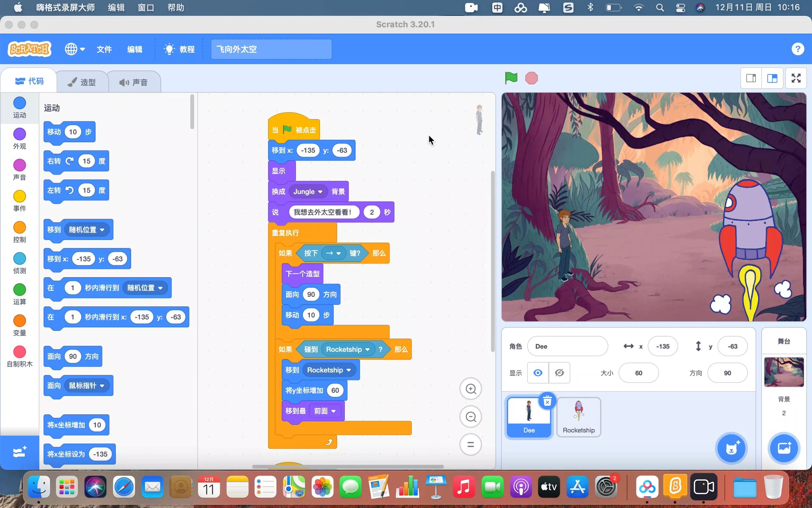
Task: Open Safari from the dock
Action: tap(124, 487)
